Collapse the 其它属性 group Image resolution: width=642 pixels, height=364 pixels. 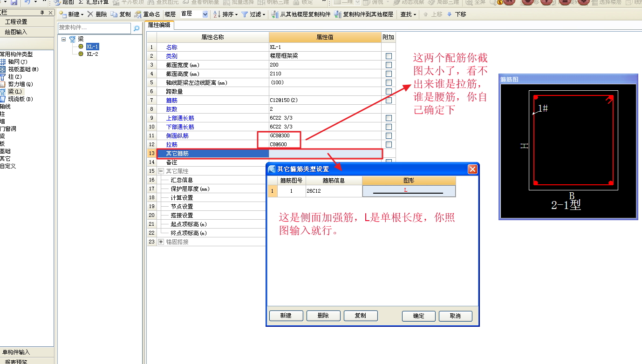(161, 171)
